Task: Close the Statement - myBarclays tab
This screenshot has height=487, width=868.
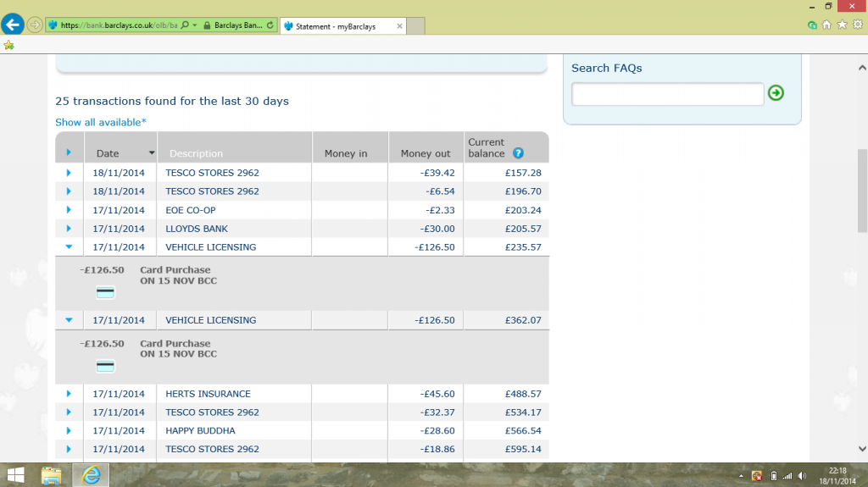Action: coord(399,26)
